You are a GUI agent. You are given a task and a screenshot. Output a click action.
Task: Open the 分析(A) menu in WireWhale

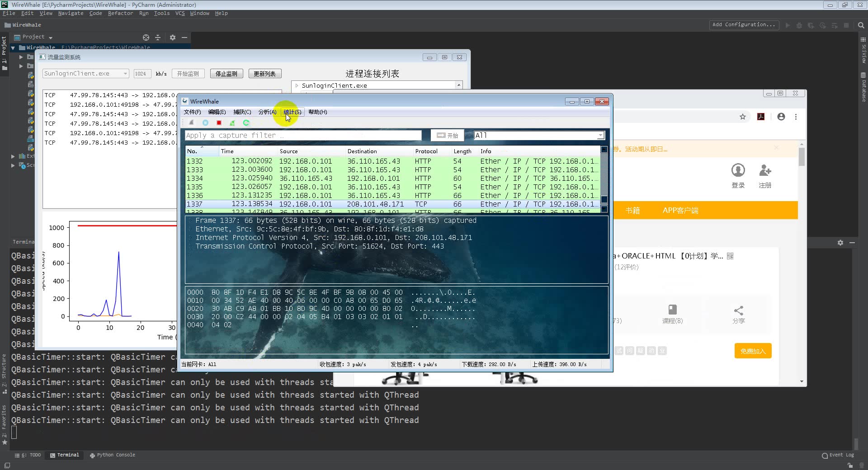267,112
